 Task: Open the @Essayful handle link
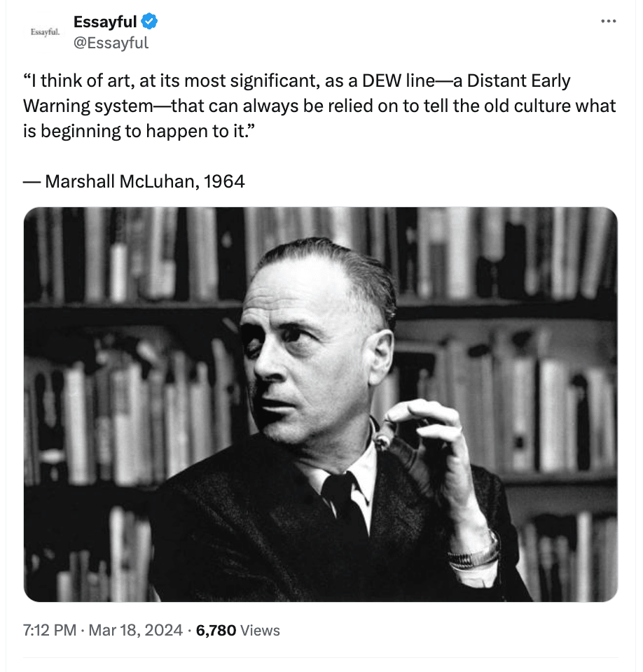pyautogui.click(x=111, y=43)
